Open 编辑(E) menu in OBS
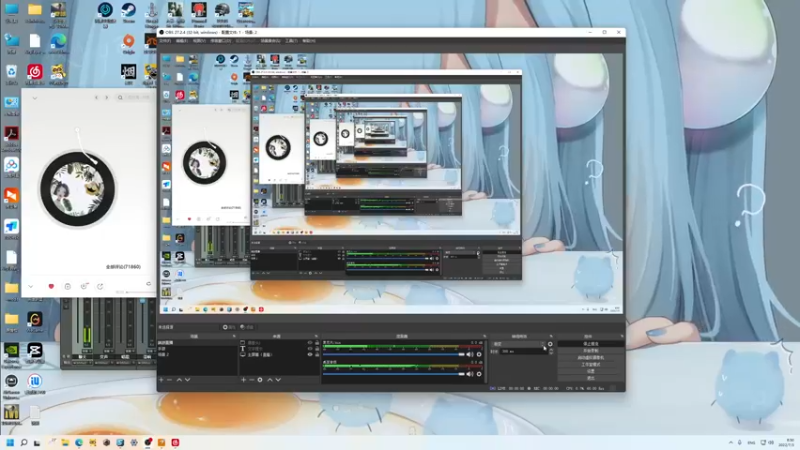Image resolution: width=800 pixels, height=450 pixels. pos(182,41)
